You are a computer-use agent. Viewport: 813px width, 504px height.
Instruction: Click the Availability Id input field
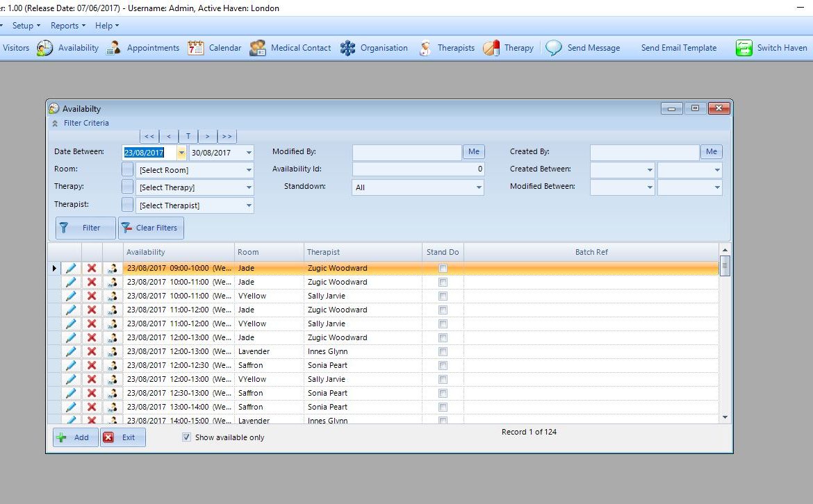pos(418,169)
